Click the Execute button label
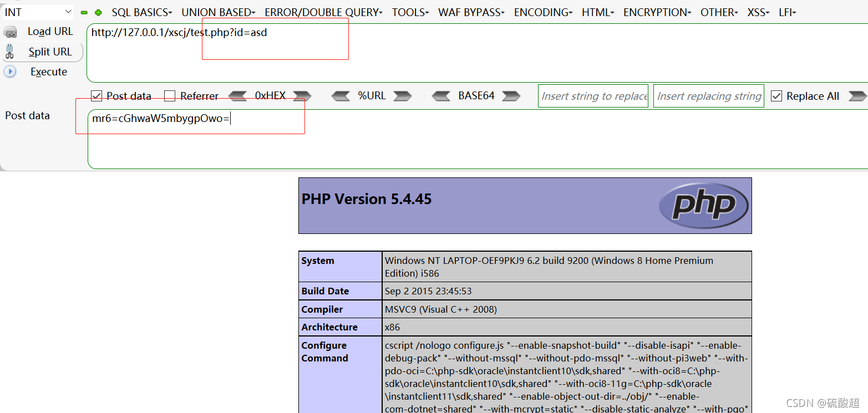The width and height of the screenshot is (868, 413). click(49, 72)
